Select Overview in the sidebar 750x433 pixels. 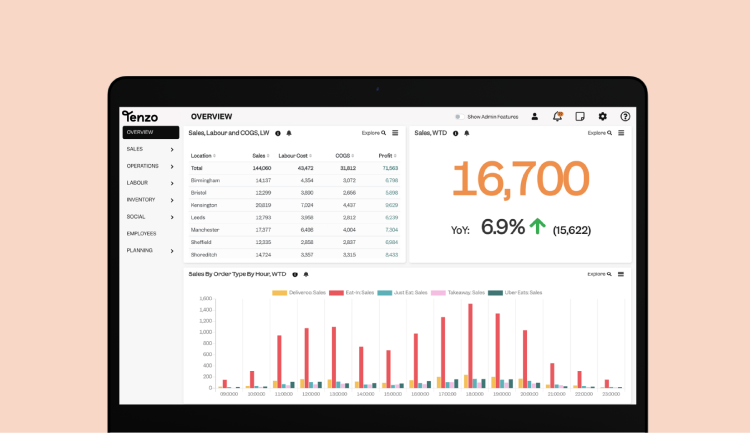(150, 132)
